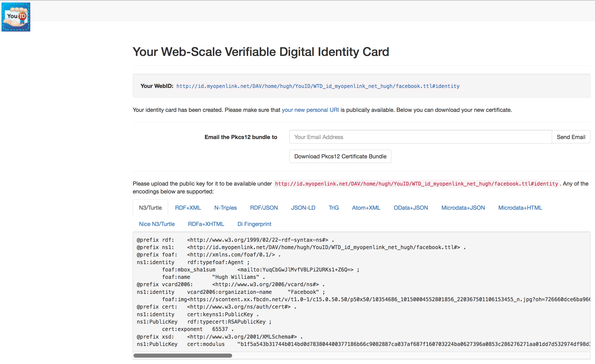
Task: Show the RDF/JSON encoding
Action: (x=264, y=208)
